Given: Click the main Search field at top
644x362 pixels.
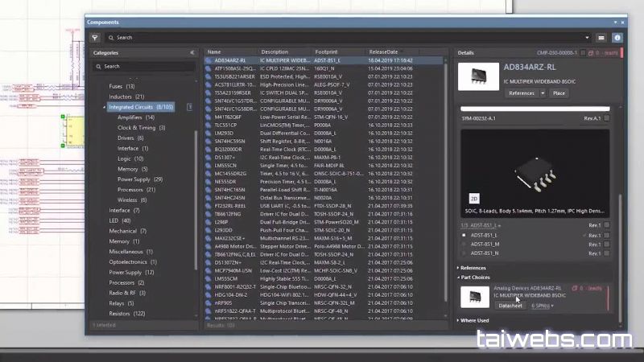Looking at the screenshot, I should 346,37.
